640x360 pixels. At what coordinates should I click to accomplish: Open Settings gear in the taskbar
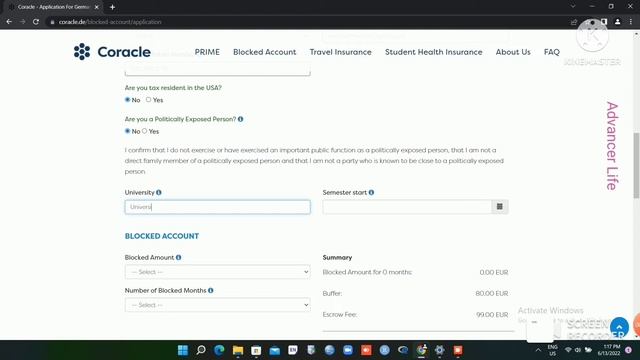click(440, 350)
